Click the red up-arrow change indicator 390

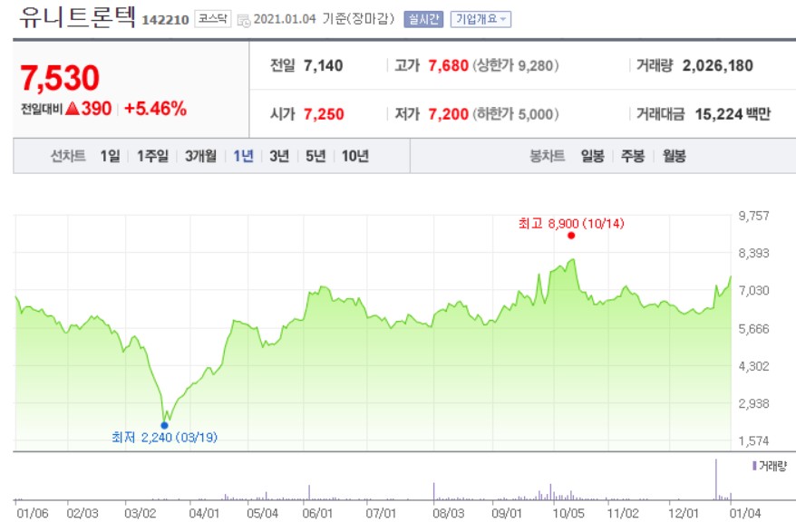[88, 109]
